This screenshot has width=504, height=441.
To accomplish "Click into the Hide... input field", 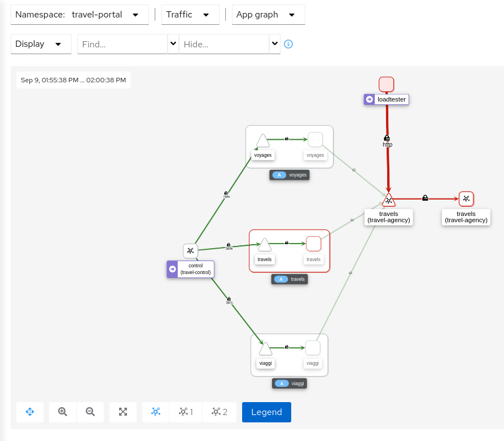I will (224, 44).
